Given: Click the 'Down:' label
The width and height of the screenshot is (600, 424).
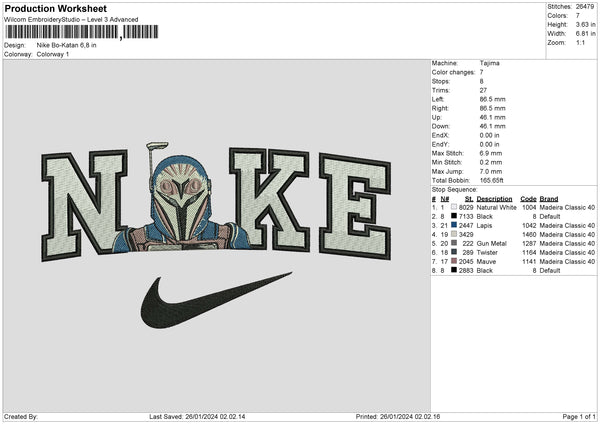Looking at the screenshot, I should tap(441, 126).
